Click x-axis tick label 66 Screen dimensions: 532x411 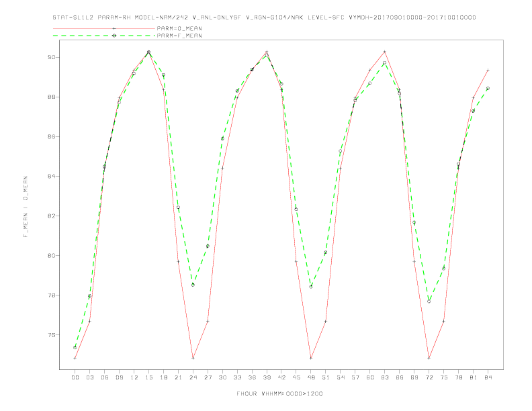pyautogui.click(x=400, y=377)
